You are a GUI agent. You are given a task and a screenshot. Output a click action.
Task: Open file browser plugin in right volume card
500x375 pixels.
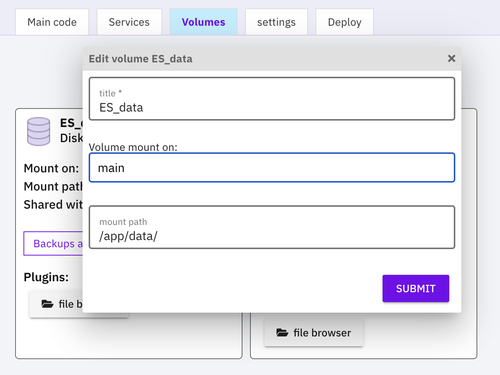click(314, 333)
